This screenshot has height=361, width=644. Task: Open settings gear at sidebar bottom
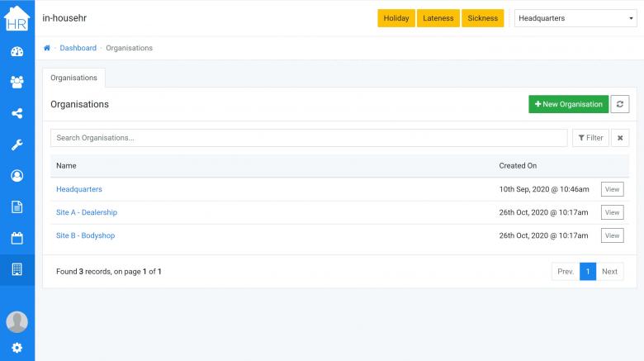(x=17, y=348)
